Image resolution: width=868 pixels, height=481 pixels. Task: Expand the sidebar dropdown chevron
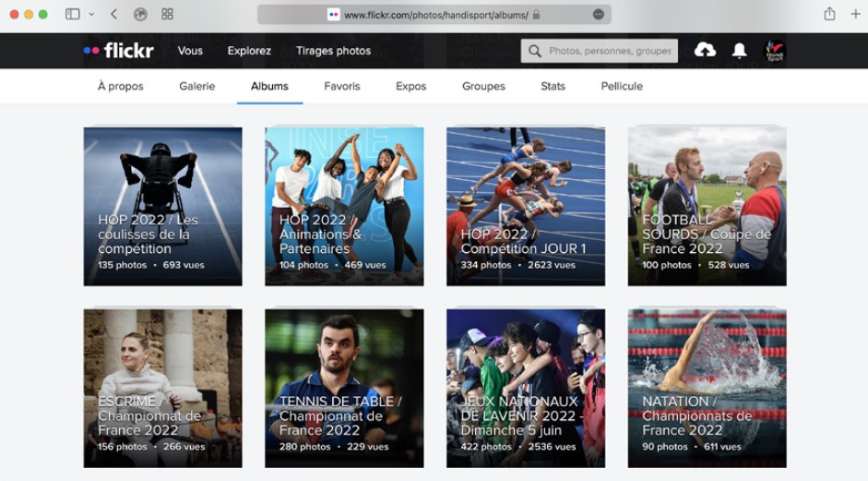[91, 15]
